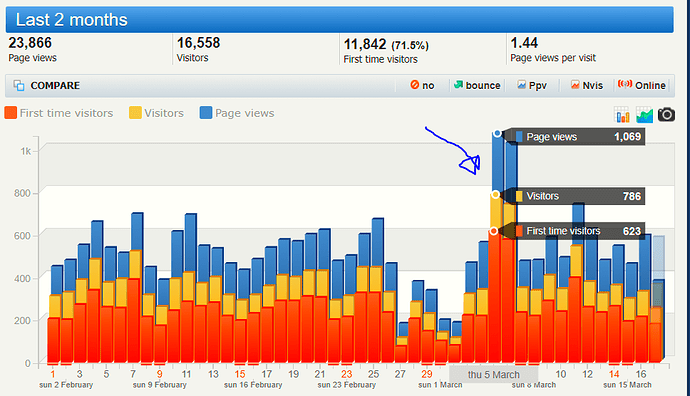Click the 'sun 16 February' label

tap(253, 385)
